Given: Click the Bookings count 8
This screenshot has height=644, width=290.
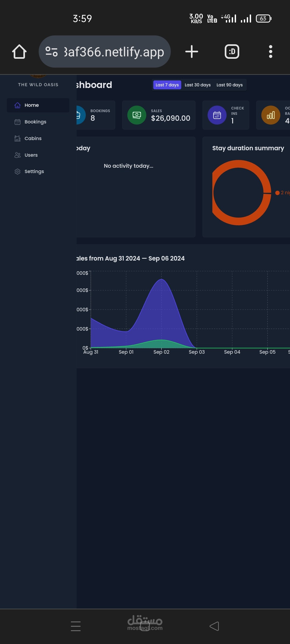Looking at the screenshot, I should point(93,118).
